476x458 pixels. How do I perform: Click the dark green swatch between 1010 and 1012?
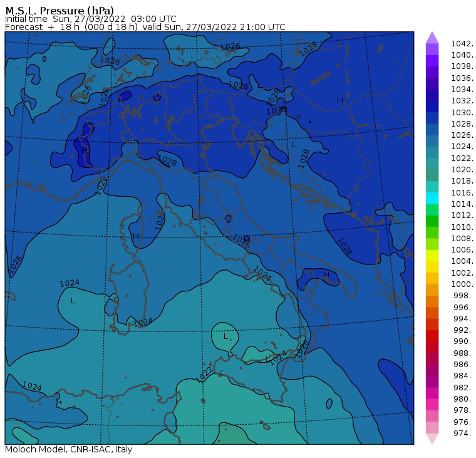(432, 221)
